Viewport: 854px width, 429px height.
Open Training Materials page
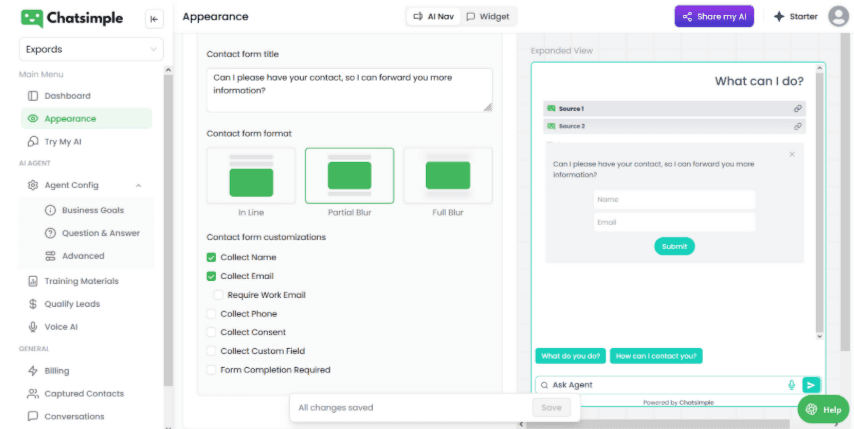click(x=81, y=281)
